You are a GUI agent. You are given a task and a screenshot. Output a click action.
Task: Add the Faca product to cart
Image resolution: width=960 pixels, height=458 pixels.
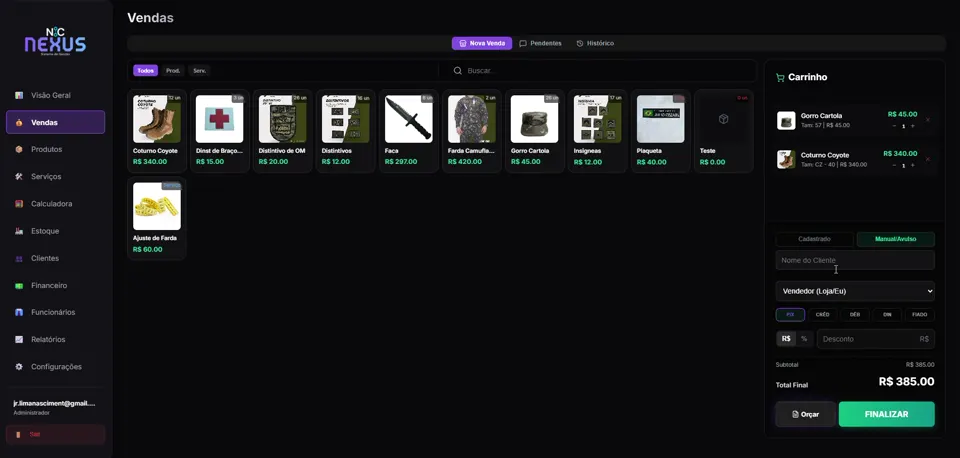[x=408, y=131]
